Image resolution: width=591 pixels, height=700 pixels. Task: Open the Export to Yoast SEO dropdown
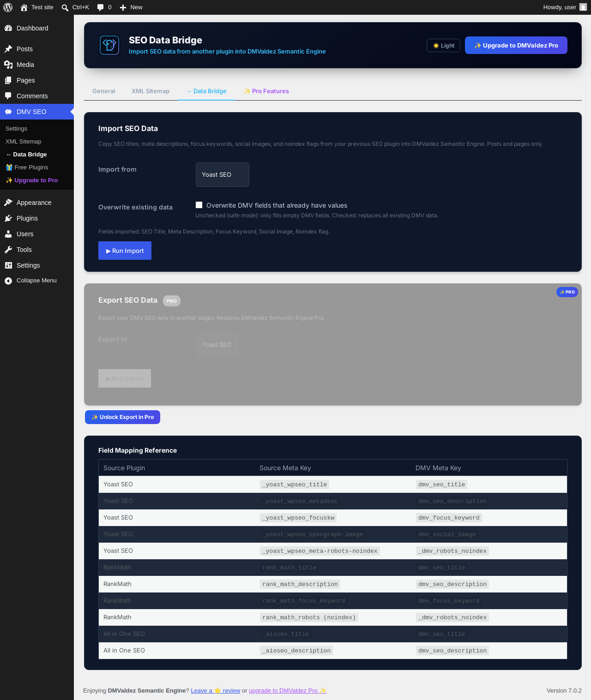(217, 345)
